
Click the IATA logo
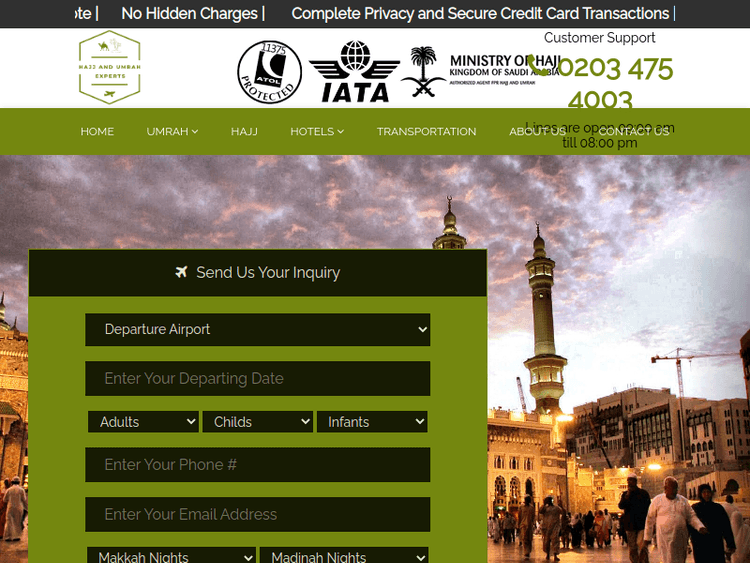click(x=354, y=72)
